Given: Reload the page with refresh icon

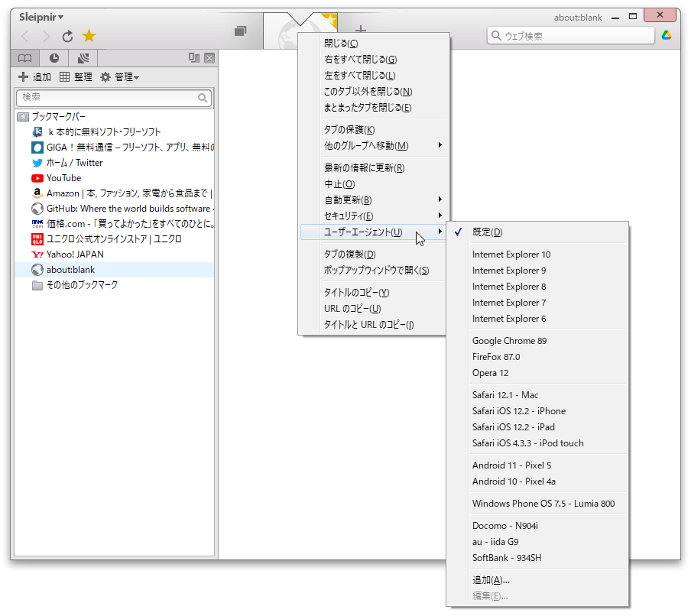Looking at the screenshot, I should (67, 36).
